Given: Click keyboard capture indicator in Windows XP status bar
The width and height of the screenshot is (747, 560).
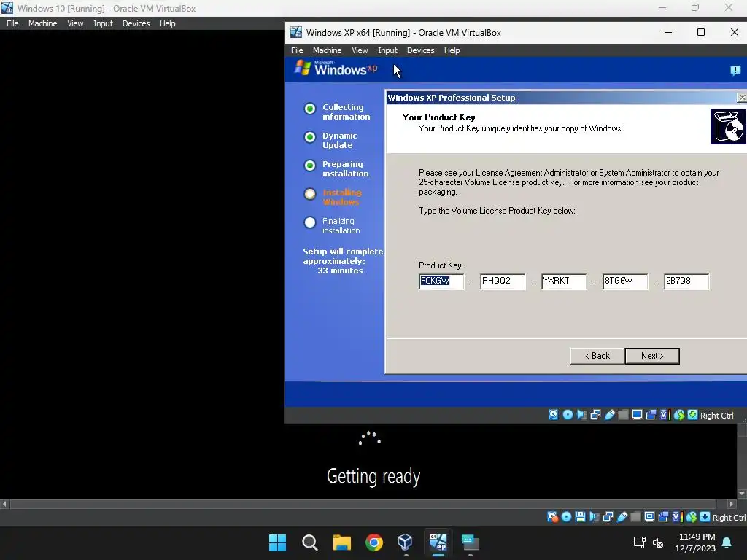Looking at the screenshot, I should (x=693, y=415).
